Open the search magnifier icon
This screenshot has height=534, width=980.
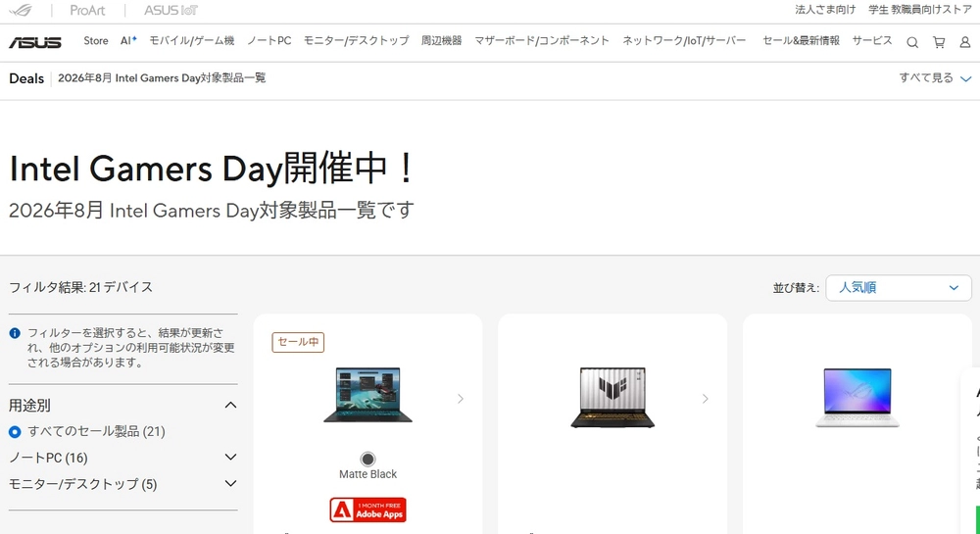(912, 42)
